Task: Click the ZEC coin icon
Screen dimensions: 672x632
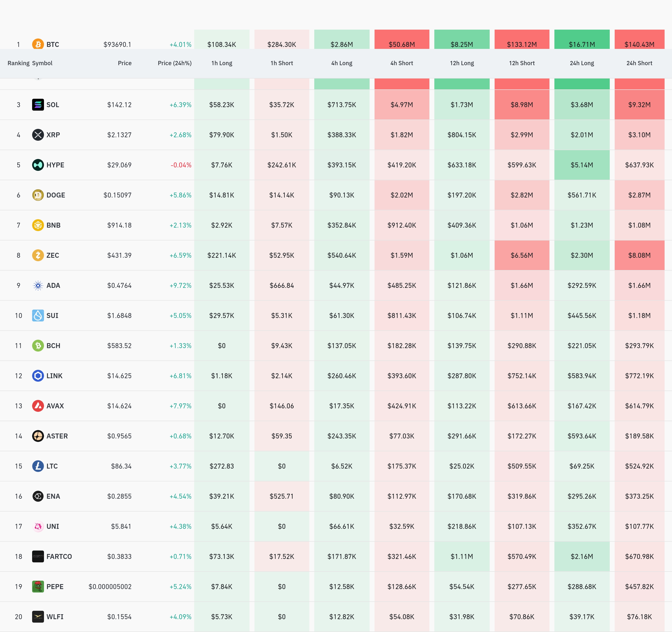Action: click(x=38, y=255)
